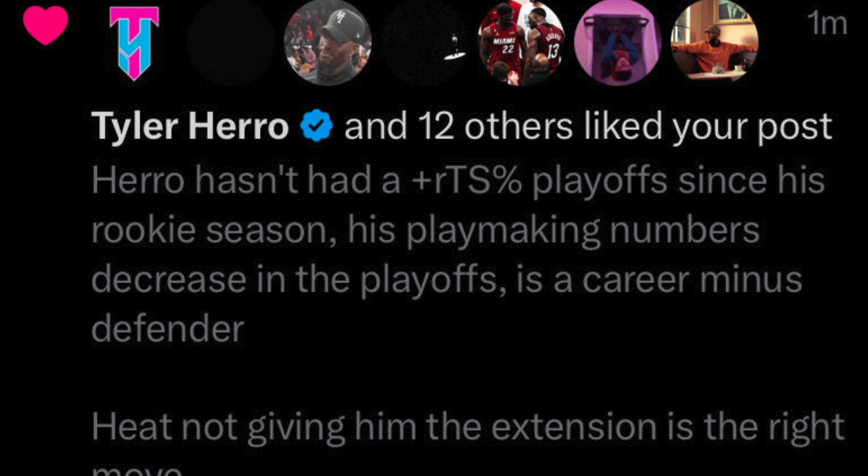Open the blank dark avatar beside TH logo
Viewport: 868px width, 476px height.
click(231, 43)
